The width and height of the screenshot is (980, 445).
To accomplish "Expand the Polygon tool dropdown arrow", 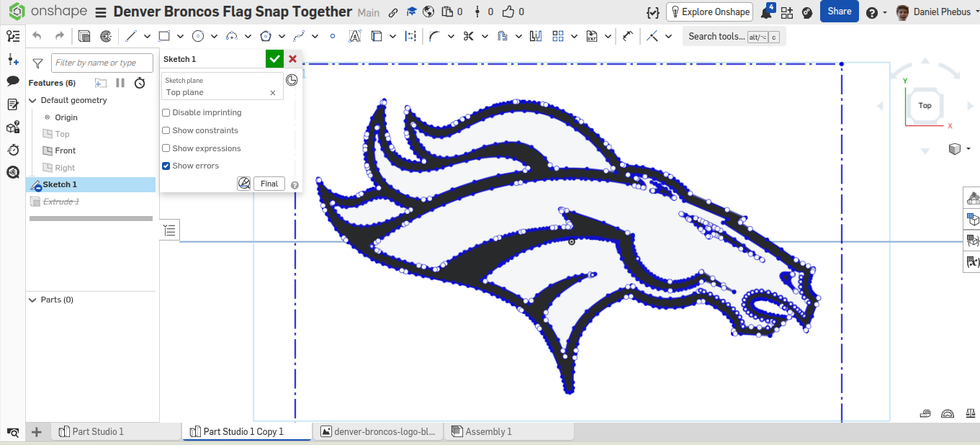I will coord(282,36).
